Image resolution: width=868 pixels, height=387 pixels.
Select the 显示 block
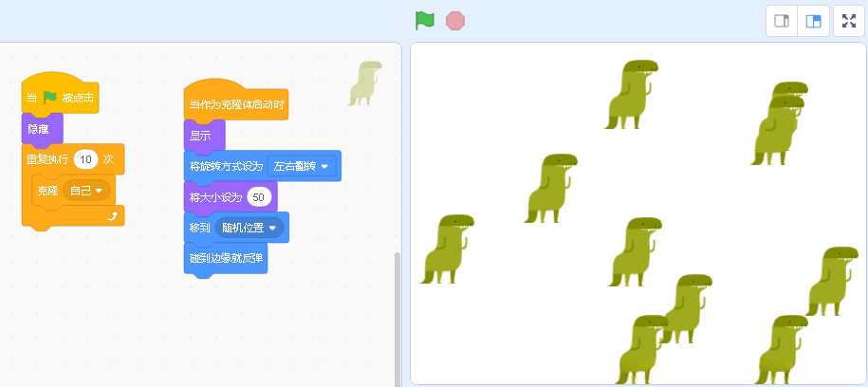point(204,136)
